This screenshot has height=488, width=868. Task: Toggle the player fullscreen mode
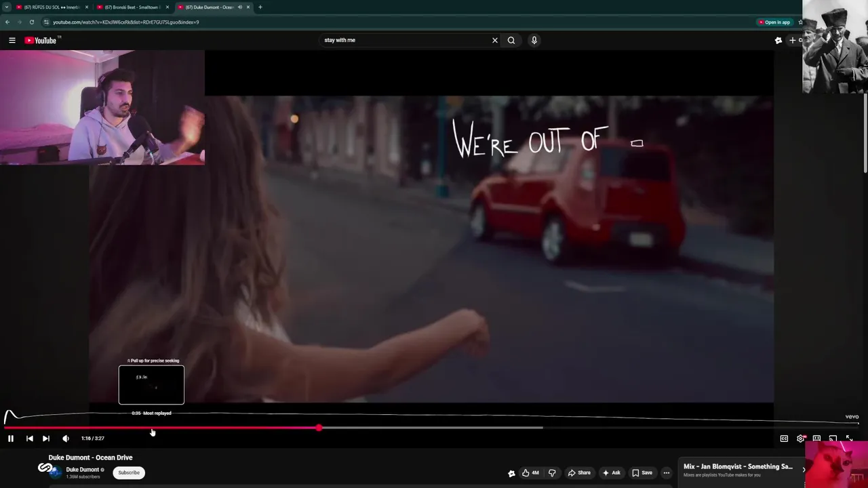849,439
